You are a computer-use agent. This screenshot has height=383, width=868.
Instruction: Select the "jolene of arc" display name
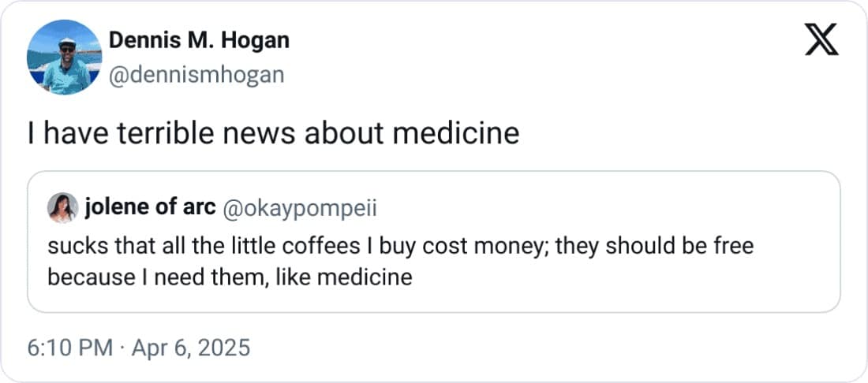point(149,209)
